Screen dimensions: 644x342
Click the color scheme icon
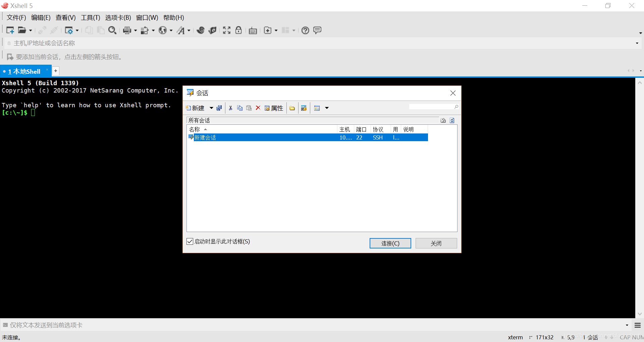click(145, 31)
